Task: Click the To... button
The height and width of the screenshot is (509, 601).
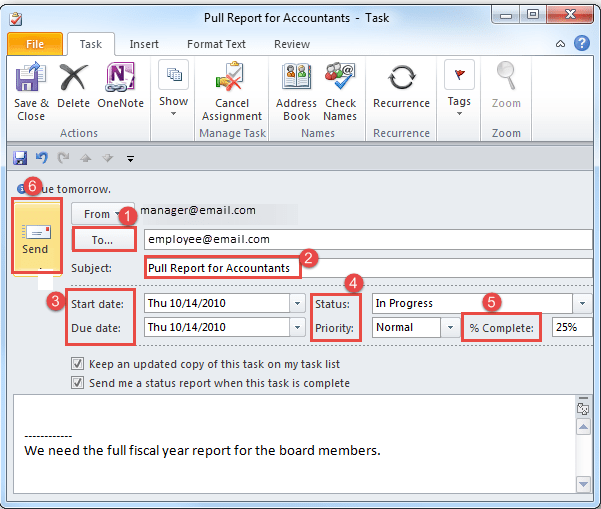Action: coord(103,240)
